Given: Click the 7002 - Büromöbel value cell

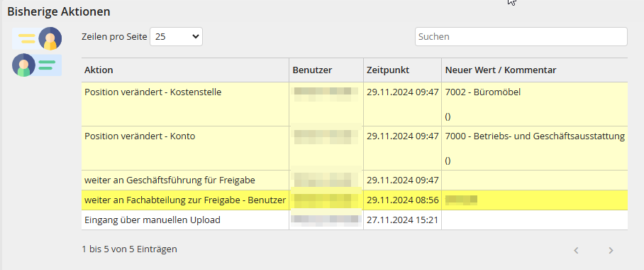Looking at the screenshot, I should pyautogui.click(x=534, y=104).
